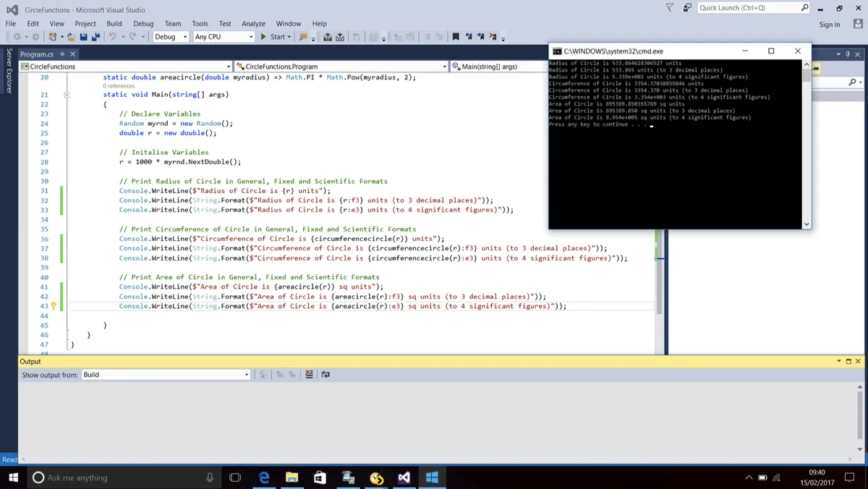Click the Open File folder icon

coord(72,37)
